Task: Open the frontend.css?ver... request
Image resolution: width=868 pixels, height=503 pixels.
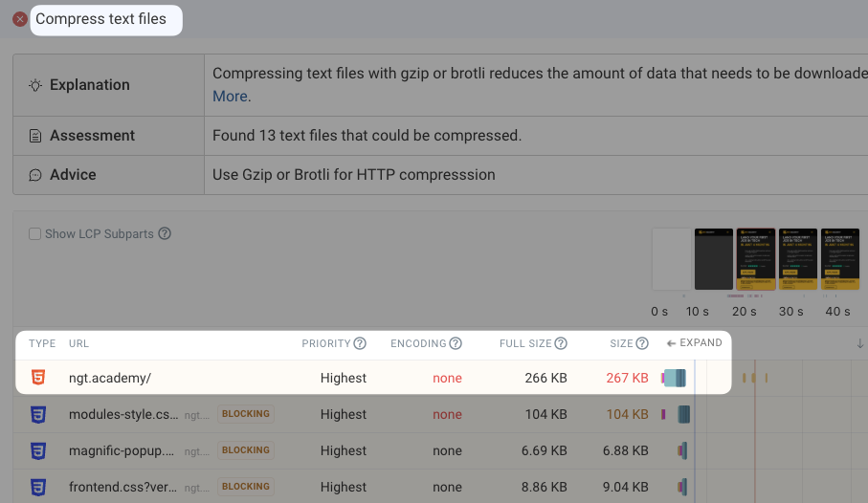Action: [122, 487]
